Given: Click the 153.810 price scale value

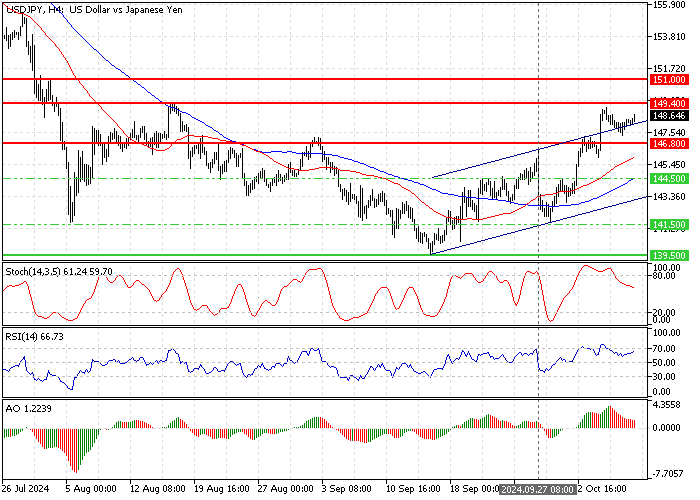Looking at the screenshot, I should [669, 37].
